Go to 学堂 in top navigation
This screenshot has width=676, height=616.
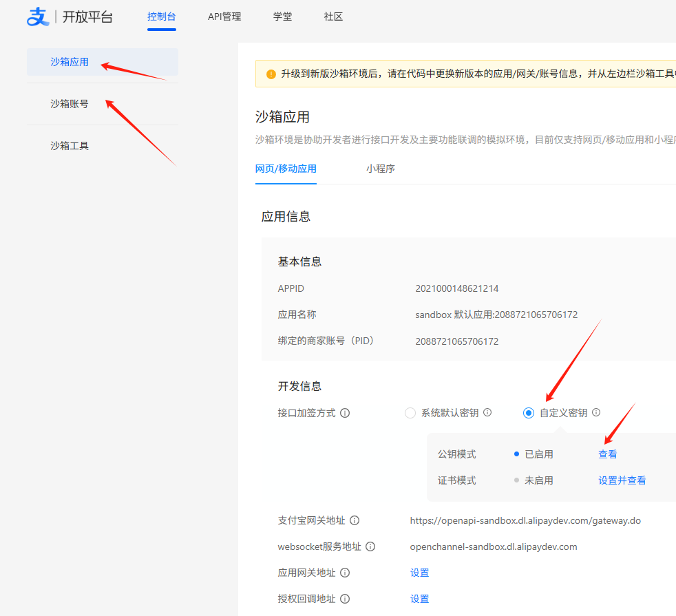282,17
